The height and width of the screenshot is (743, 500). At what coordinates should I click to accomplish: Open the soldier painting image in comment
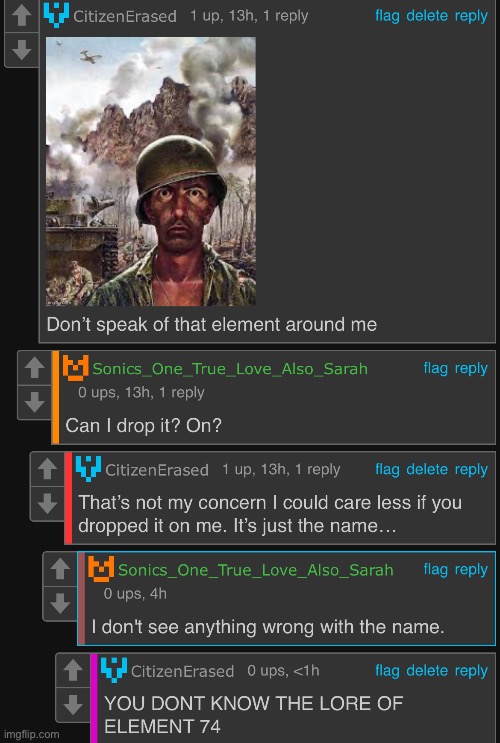[x=151, y=172]
